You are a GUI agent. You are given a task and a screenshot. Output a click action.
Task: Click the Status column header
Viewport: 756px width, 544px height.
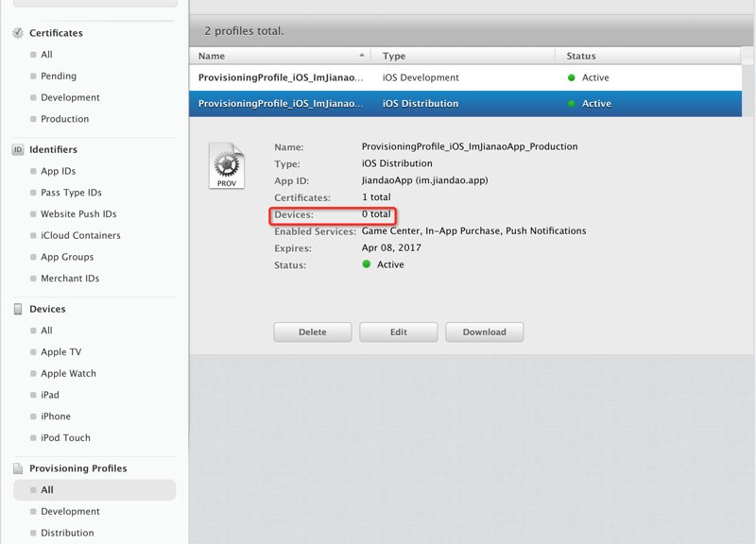[x=581, y=56]
